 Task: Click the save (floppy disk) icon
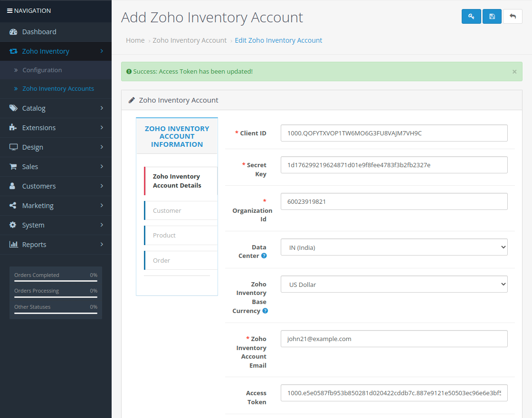(492, 16)
